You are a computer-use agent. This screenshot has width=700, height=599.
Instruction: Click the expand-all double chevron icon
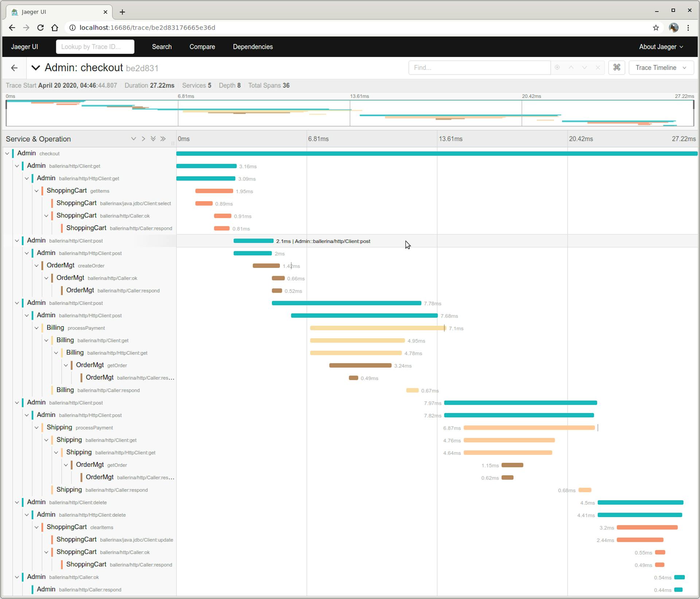click(x=153, y=139)
